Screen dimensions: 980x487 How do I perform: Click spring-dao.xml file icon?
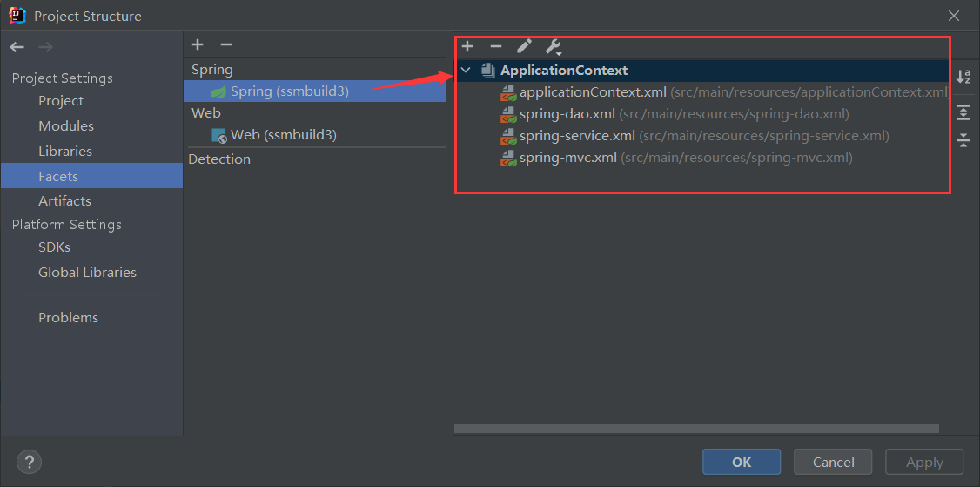[x=508, y=114]
